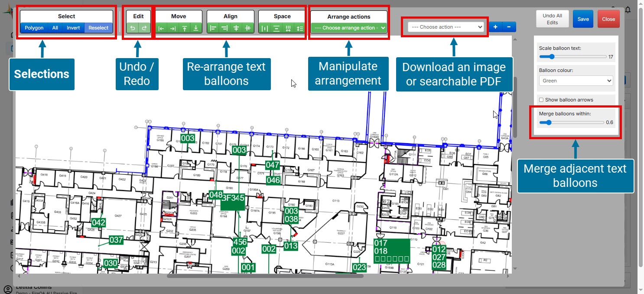Enable the Show balloon arrows checkbox
This screenshot has width=644, height=294.
pyautogui.click(x=541, y=100)
